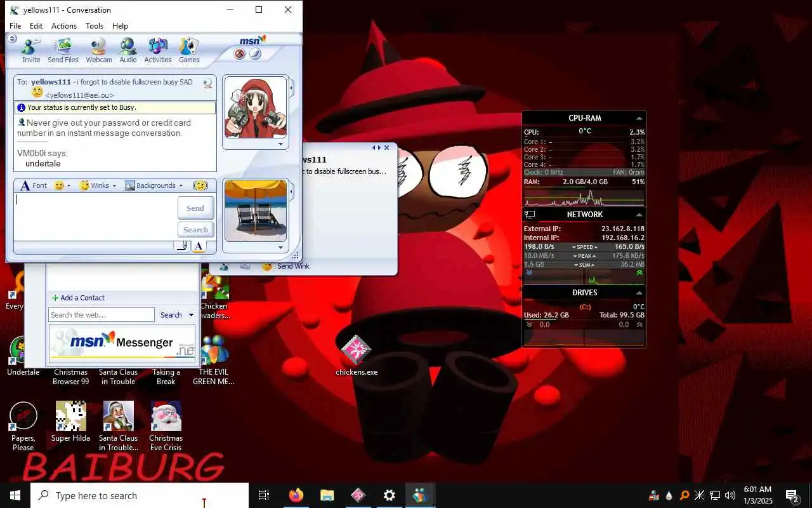Open the emoticons dropdown

pyautogui.click(x=62, y=185)
